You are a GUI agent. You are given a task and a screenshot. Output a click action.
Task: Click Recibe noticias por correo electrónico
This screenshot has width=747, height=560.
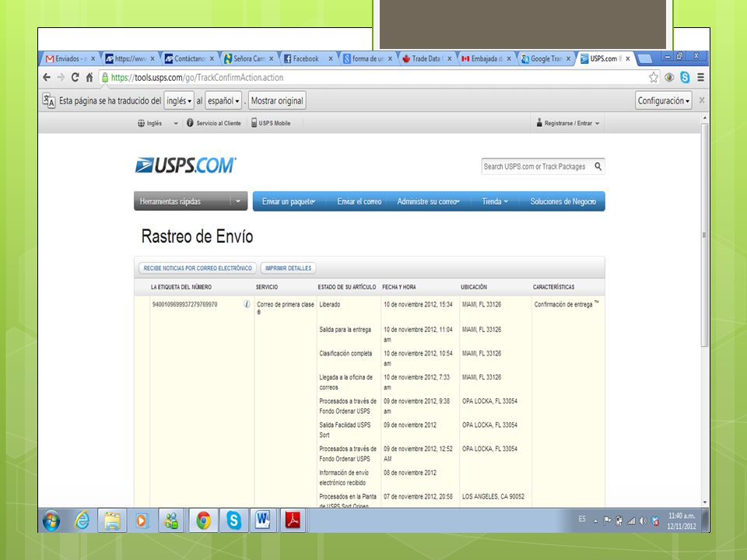198,268
